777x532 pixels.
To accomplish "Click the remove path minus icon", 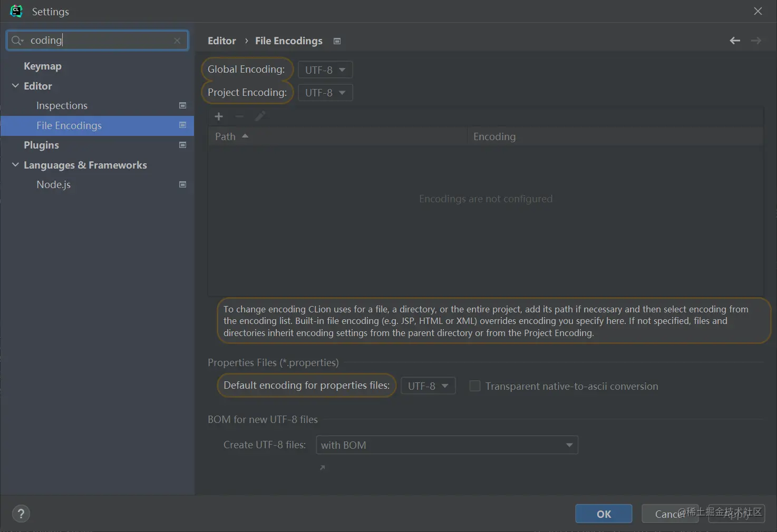I will pos(239,116).
